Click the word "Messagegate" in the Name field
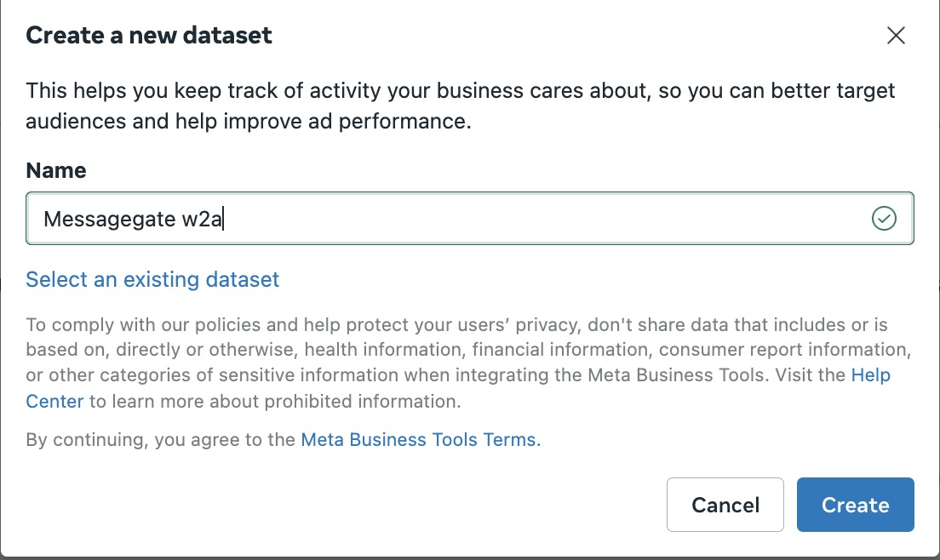 [108, 220]
